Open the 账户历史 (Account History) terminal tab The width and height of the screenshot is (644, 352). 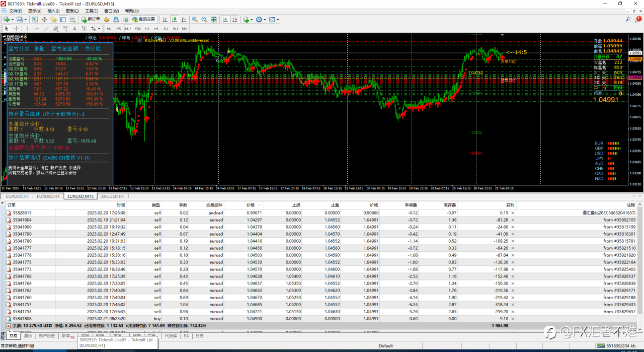coord(47,336)
